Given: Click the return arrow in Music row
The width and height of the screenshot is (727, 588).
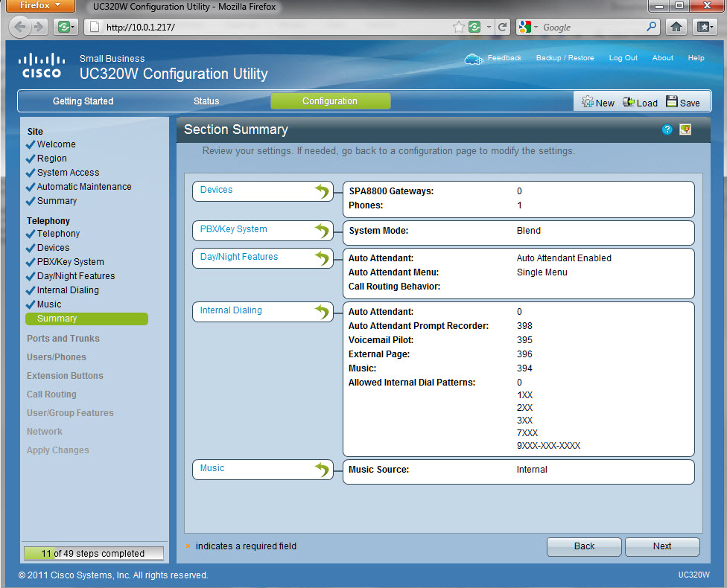Looking at the screenshot, I should click(x=322, y=470).
